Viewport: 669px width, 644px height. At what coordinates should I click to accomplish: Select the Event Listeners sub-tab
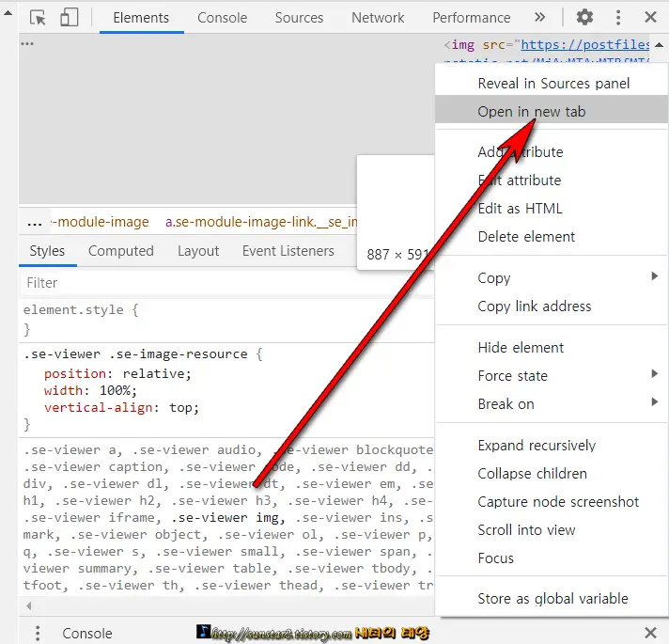[x=288, y=251]
